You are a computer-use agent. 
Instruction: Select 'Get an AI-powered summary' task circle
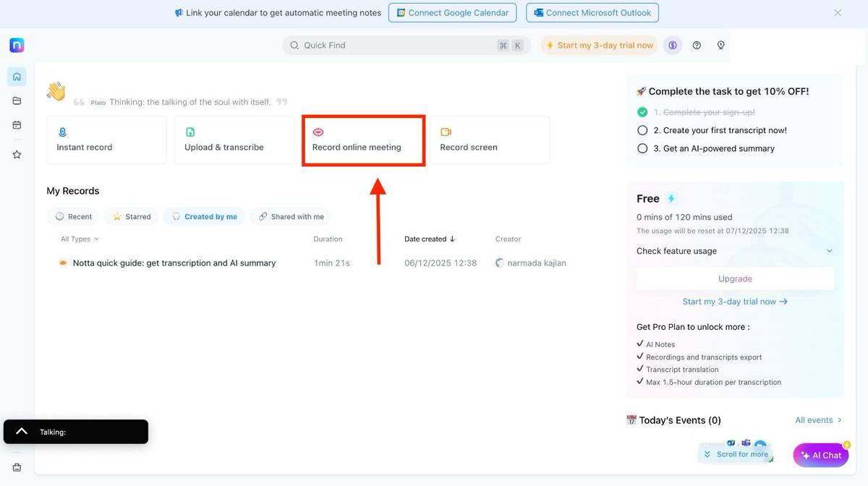pyautogui.click(x=642, y=148)
